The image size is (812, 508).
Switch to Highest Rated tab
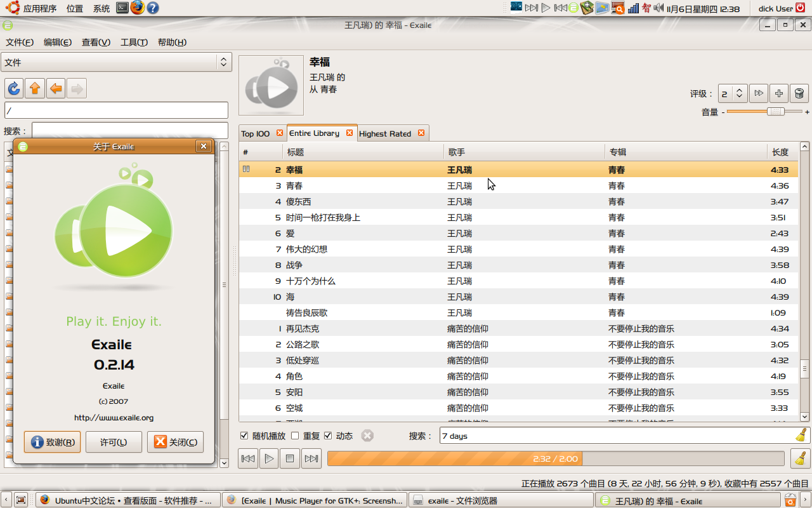click(385, 133)
